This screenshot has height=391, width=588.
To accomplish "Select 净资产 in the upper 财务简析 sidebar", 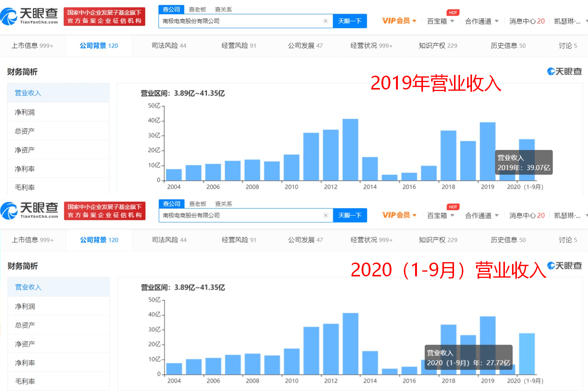I will tap(58, 150).
